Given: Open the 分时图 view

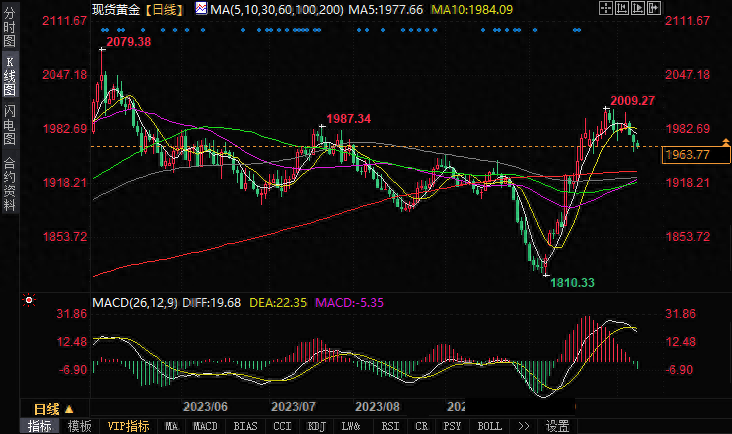Looking at the screenshot, I should pyautogui.click(x=9, y=27).
